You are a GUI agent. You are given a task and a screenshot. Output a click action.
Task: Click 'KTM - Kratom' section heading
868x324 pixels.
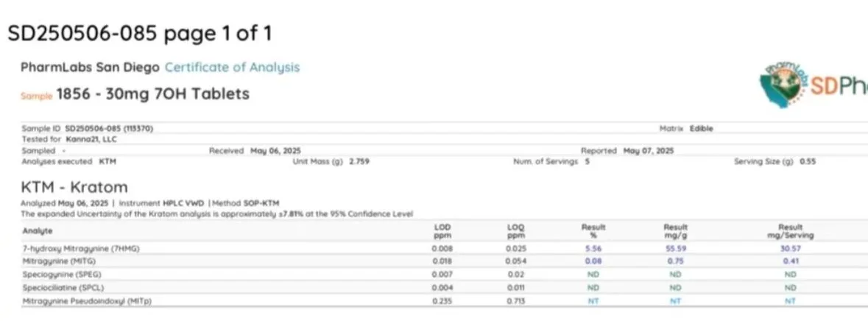[x=74, y=186]
